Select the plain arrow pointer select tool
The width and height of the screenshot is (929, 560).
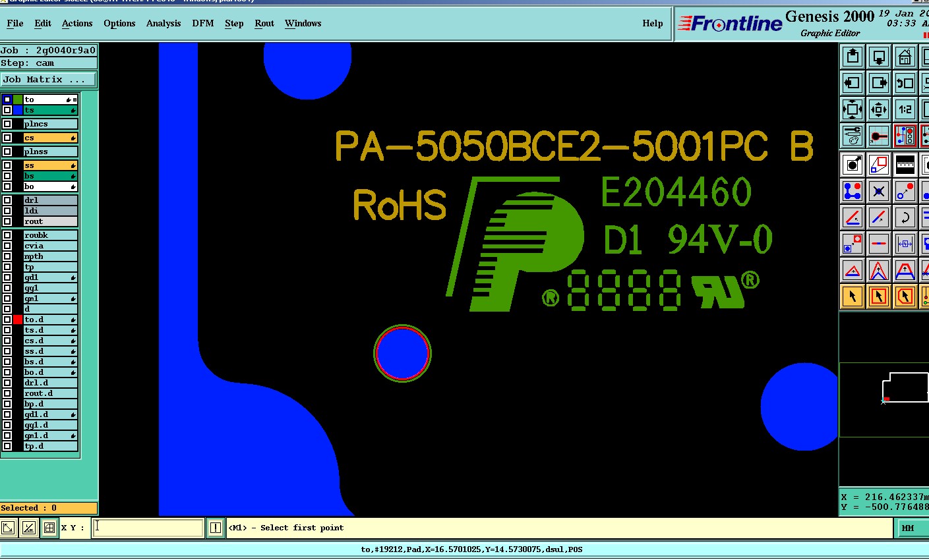click(x=853, y=296)
